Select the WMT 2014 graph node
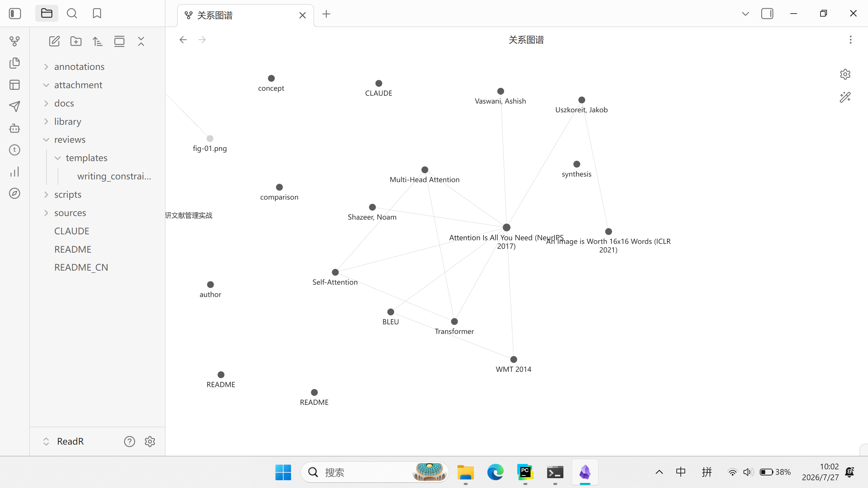The height and width of the screenshot is (488, 868). coord(514,359)
